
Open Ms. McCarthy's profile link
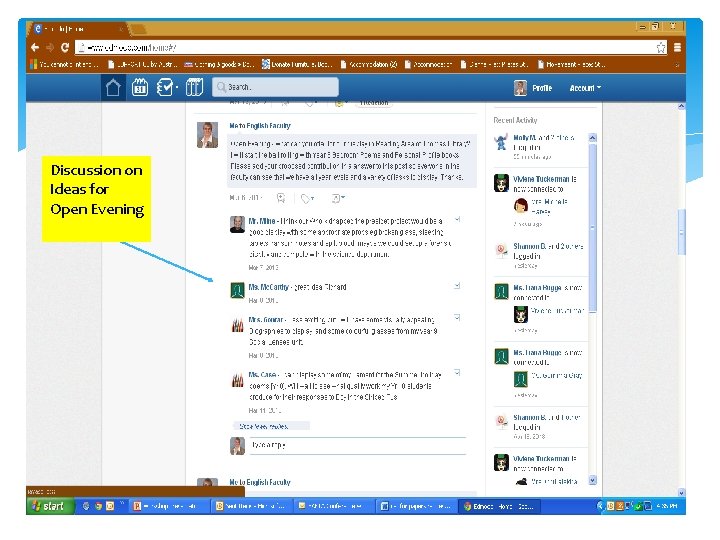coord(268,287)
